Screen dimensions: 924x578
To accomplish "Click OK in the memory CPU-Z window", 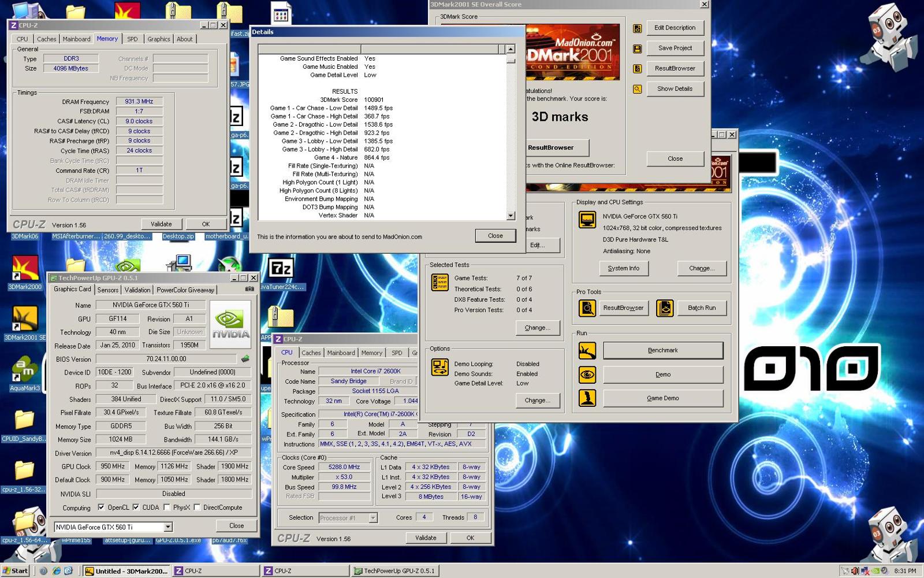I will click(x=206, y=224).
